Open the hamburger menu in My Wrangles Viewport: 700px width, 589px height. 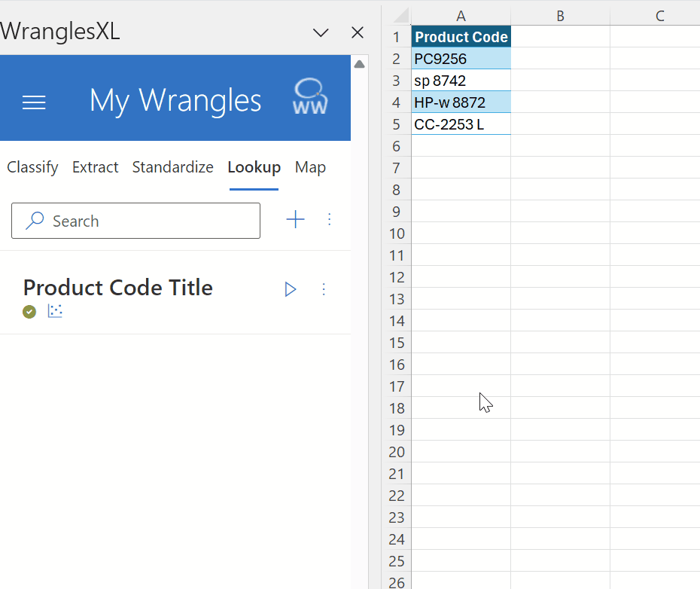click(x=34, y=102)
